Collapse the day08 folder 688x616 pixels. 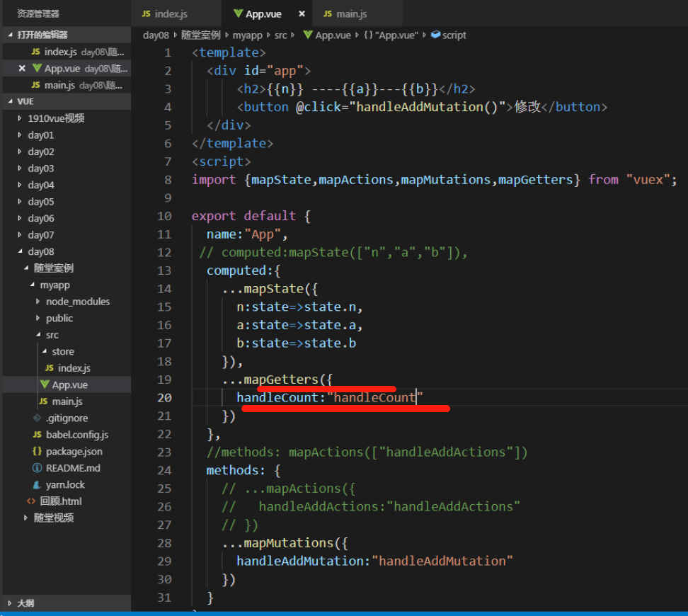(x=21, y=251)
